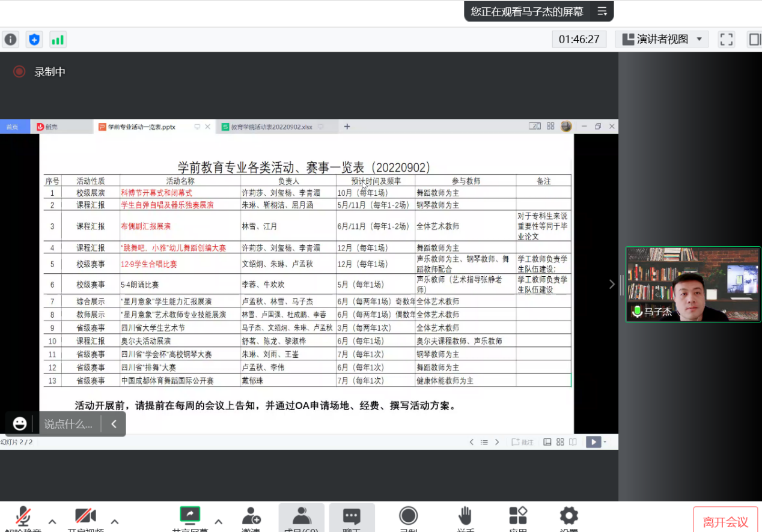
Task: Enter full screen mode icon
Action: coord(727,40)
